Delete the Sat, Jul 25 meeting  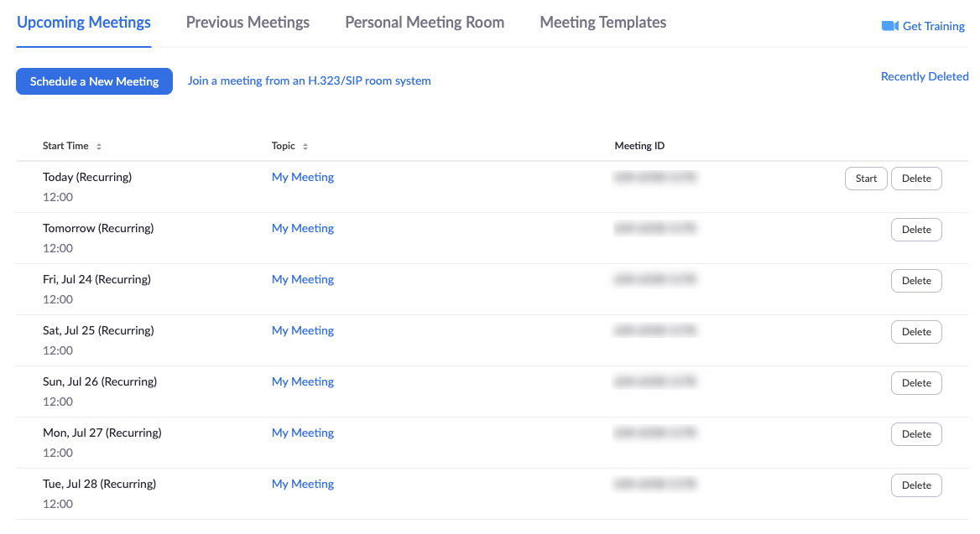coord(916,332)
